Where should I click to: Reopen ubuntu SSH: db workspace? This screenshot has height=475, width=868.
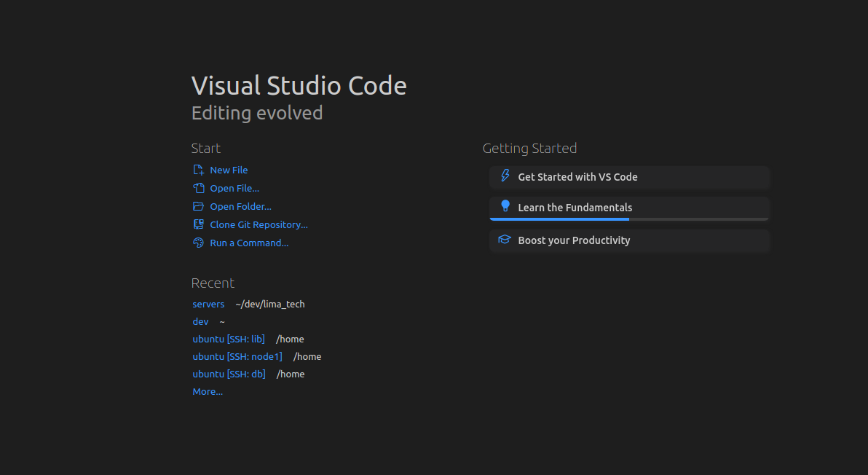[229, 374]
